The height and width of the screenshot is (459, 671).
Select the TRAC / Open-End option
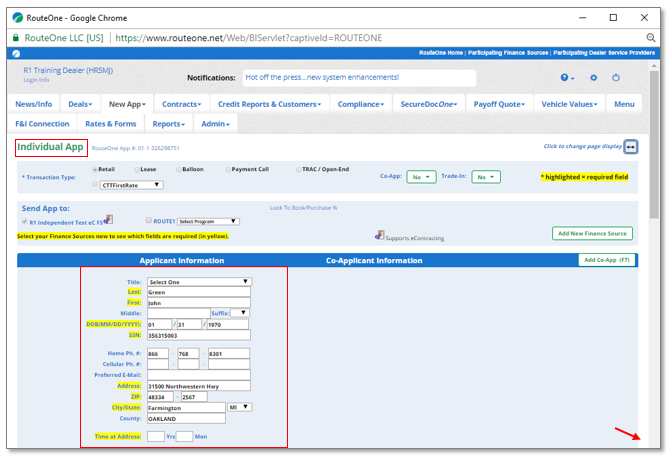coord(299,169)
